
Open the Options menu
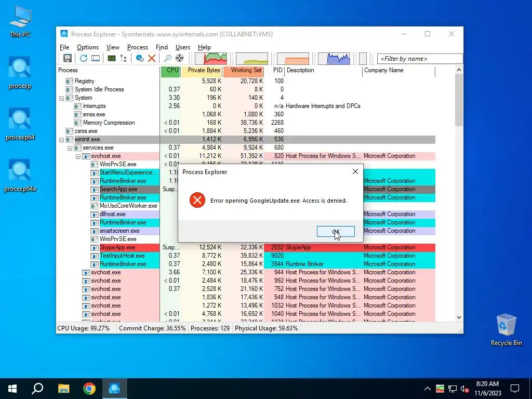87,47
